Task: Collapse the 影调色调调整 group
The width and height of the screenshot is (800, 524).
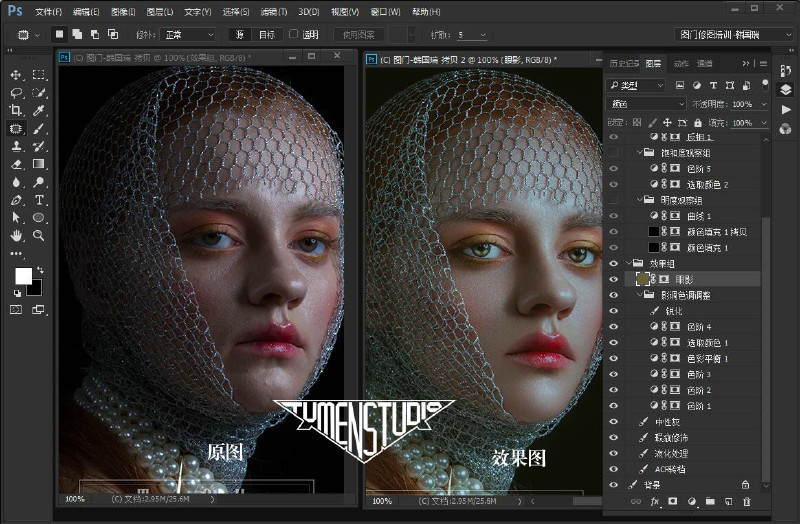Action: [639, 294]
